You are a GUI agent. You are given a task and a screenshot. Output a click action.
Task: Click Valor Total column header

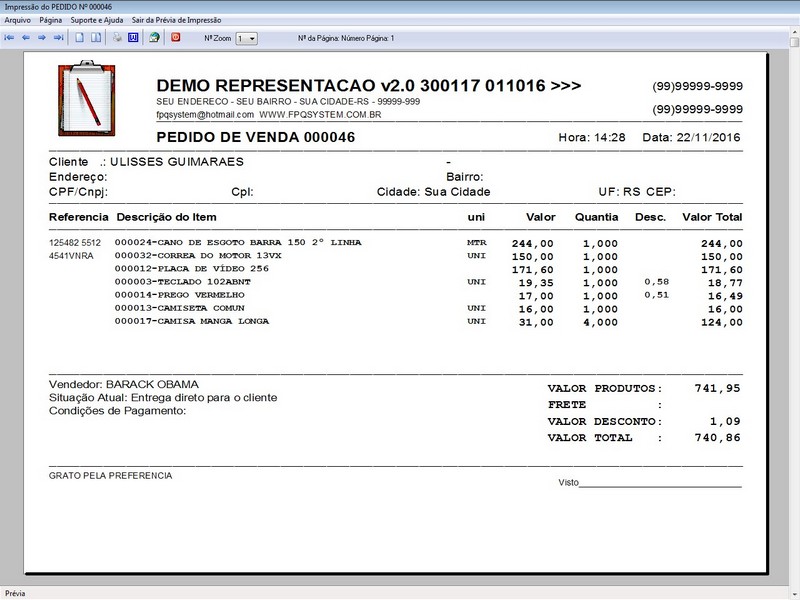click(x=712, y=217)
